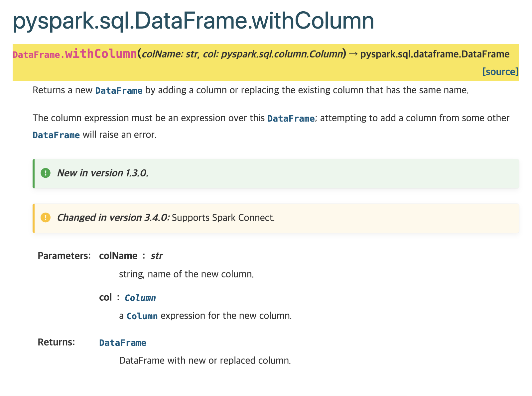Click the "New in version 1.3.0." text
This screenshot has width=532, height=396.
click(x=103, y=173)
